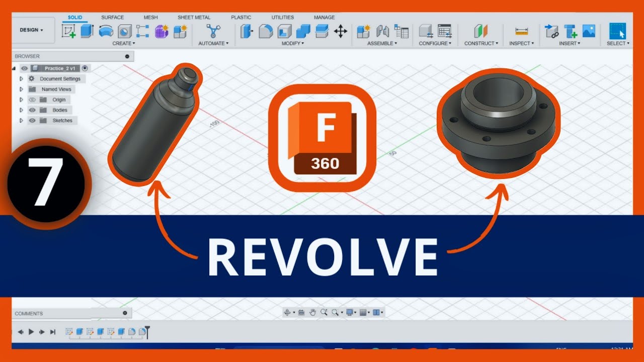Image resolution: width=644 pixels, height=362 pixels.
Task: Click the timeline Play button
Action: (31, 332)
